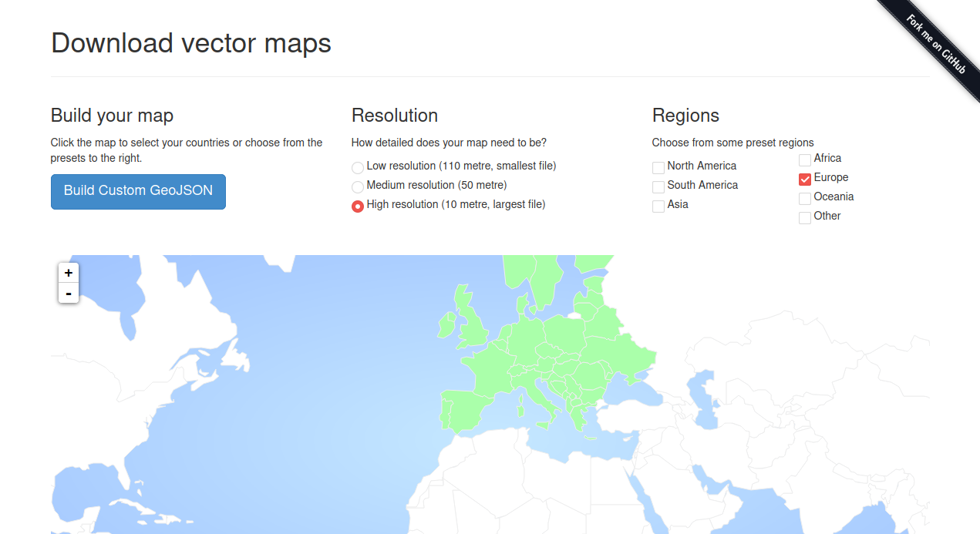Screen dimensions: 980x534
Task: Enable the North America preset region
Action: pos(658,167)
